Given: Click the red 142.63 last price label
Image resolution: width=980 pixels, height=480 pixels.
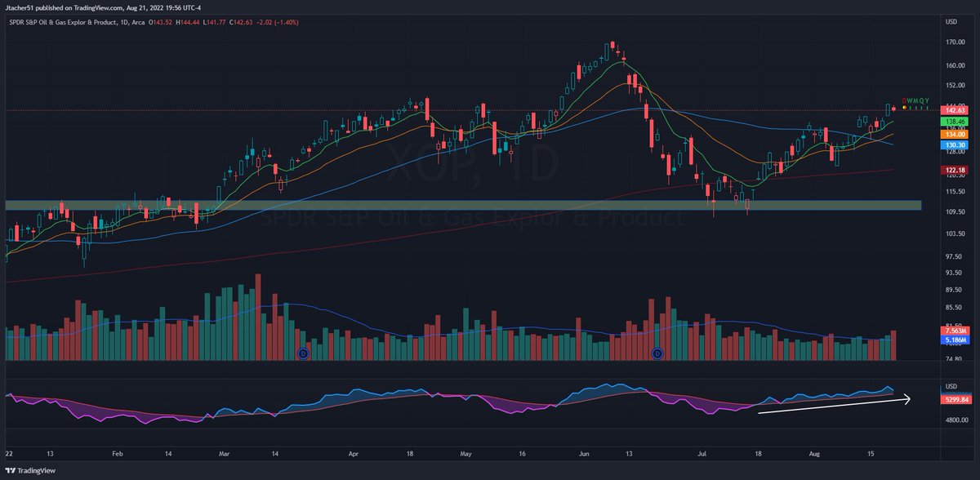Looking at the screenshot, I should click(x=955, y=109).
